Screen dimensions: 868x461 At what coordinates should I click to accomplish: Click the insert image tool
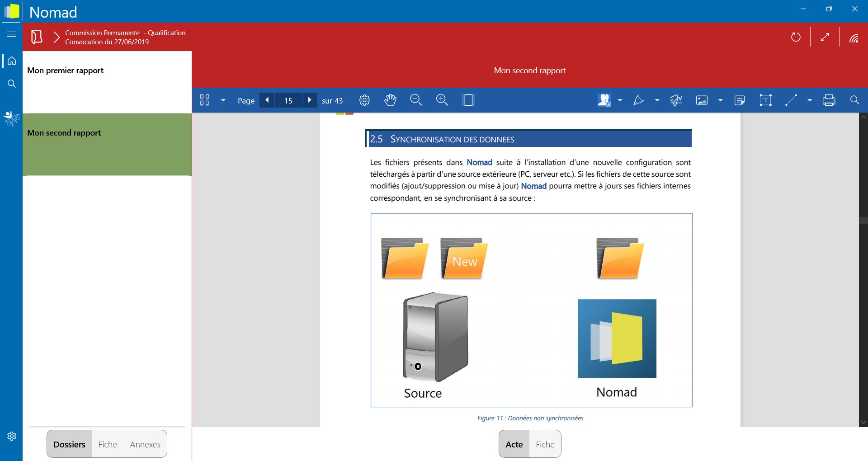(702, 100)
